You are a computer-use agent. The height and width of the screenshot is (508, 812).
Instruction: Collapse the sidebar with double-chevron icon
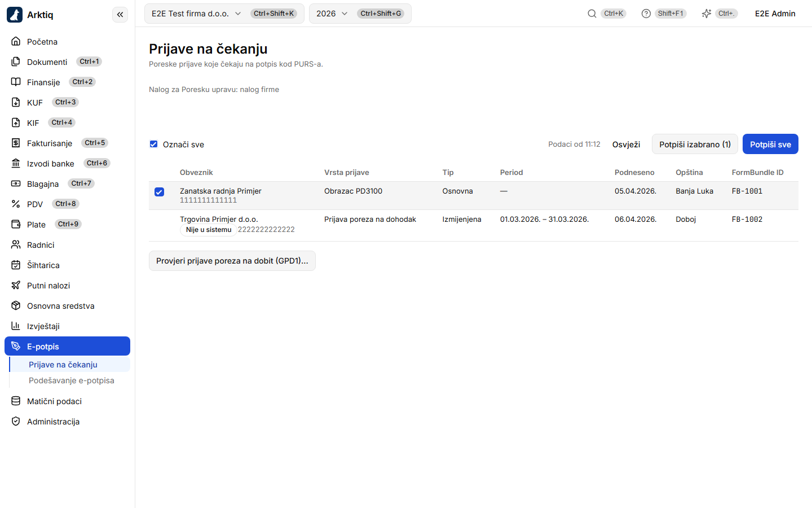pos(120,15)
